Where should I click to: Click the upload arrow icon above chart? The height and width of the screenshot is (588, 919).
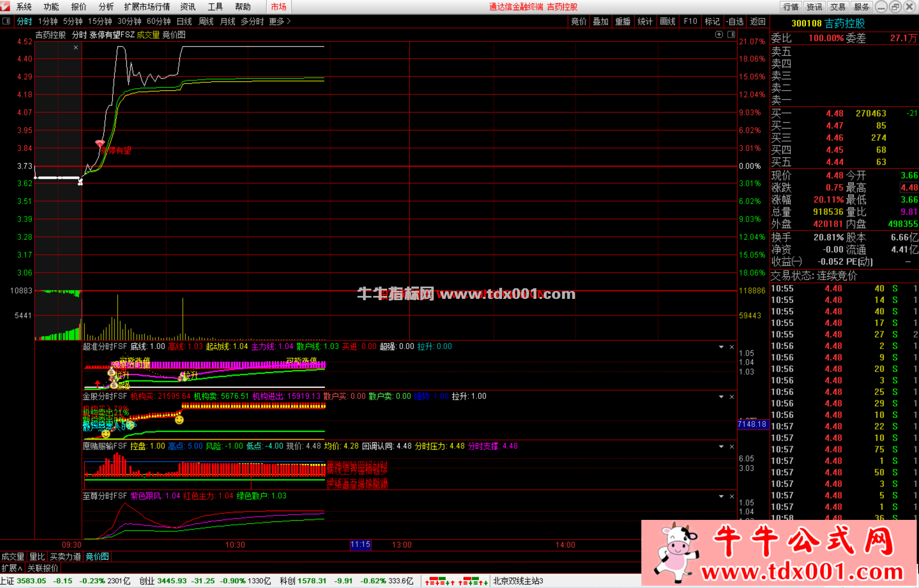pyautogui.click(x=719, y=34)
